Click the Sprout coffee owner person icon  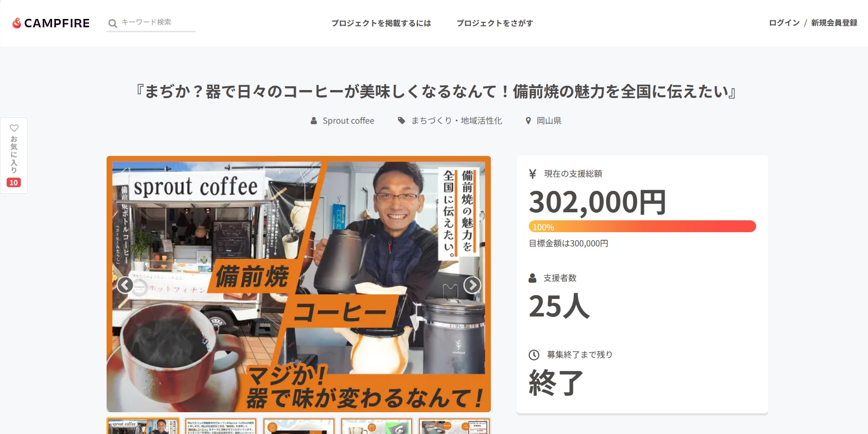pos(314,121)
